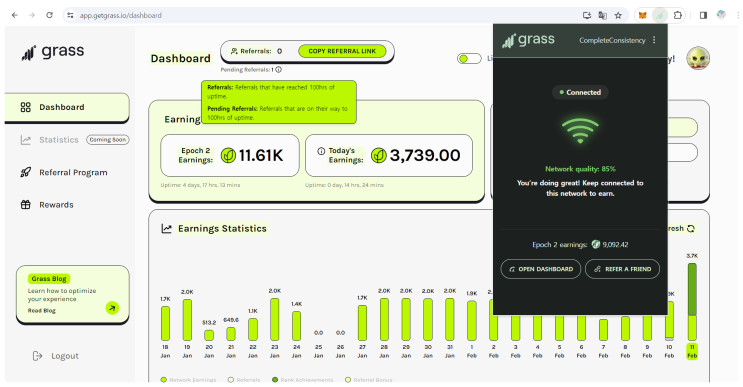Click the Coming Soon badge
Viewport: 743px width, 387px height.
click(x=108, y=140)
